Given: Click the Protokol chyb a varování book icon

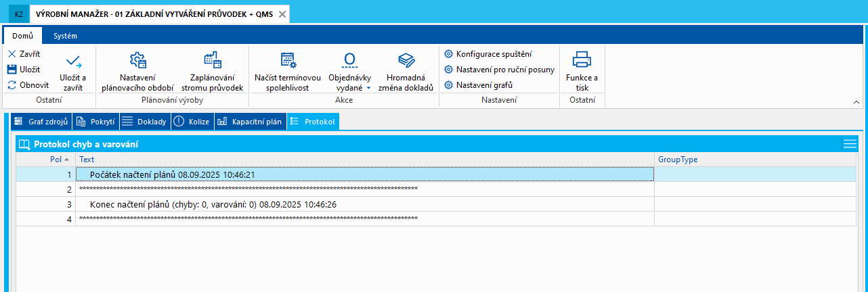Looking at the screenshot, I should (x=24, y=144).
